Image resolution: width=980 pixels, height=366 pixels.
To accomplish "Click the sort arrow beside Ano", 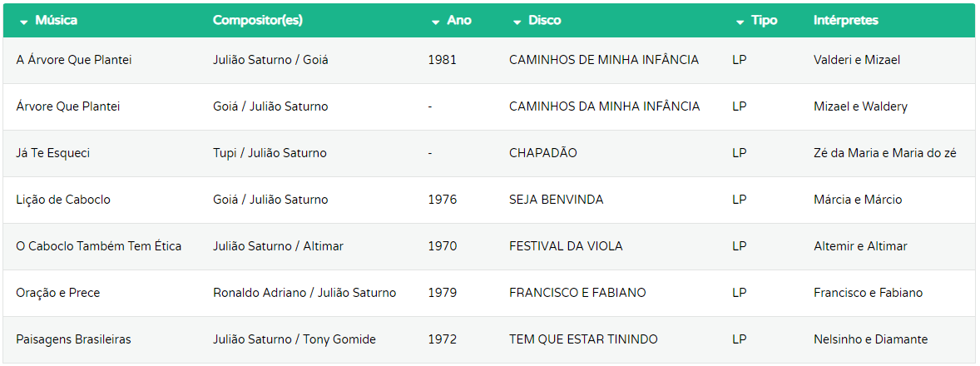I will pos(436,22).
